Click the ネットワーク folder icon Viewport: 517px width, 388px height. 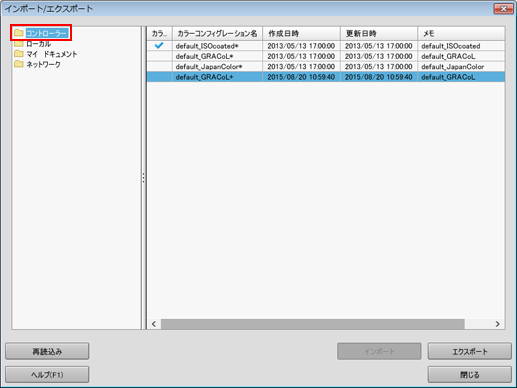click(x=19, y=64)
